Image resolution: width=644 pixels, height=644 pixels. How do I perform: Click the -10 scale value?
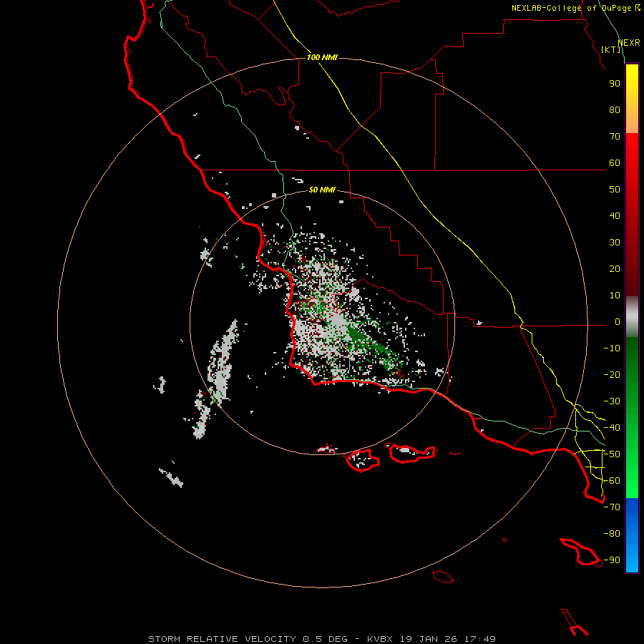pos(612,348)
